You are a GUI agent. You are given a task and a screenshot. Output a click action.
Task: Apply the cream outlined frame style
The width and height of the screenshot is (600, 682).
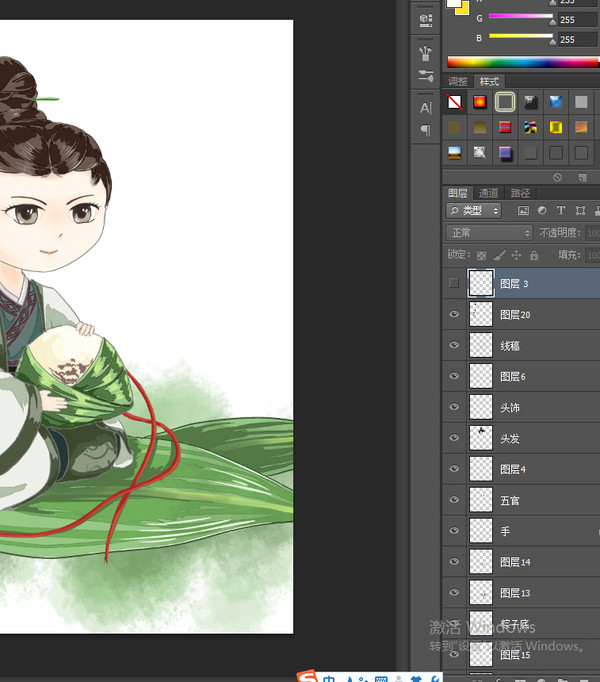pyautogui.click(x=505, y=102)
